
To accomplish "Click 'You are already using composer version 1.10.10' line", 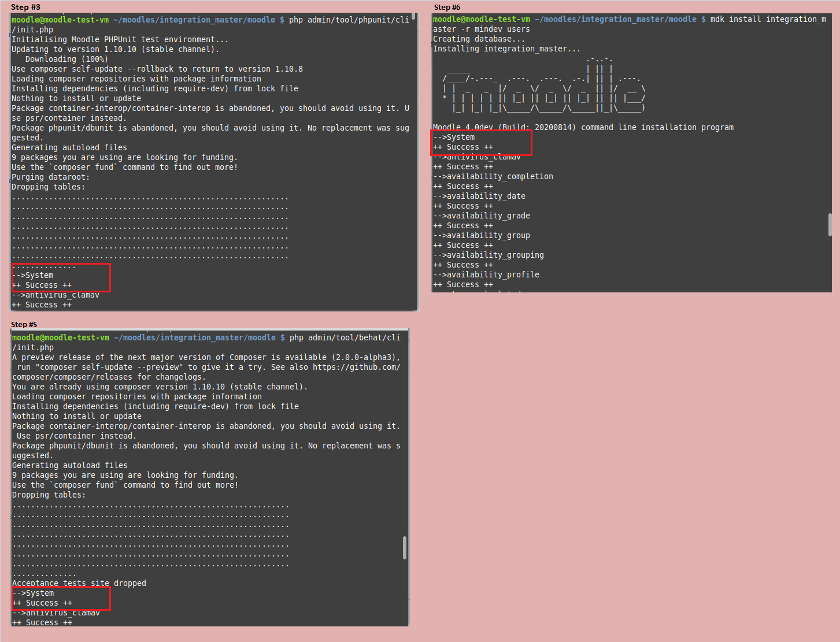I will point(160,387).
